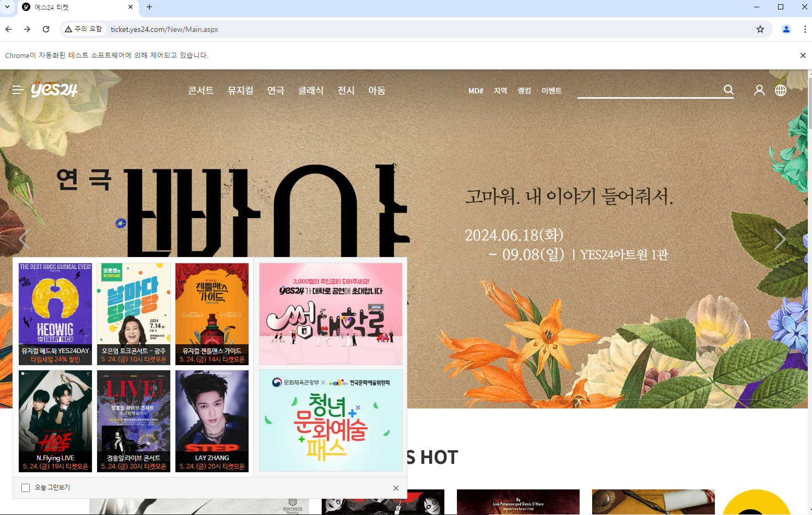812x515 pixels.
Task: Open the 뮤지컬 헤드윅 YES24DAY poster
Action: tap(55, 314)
